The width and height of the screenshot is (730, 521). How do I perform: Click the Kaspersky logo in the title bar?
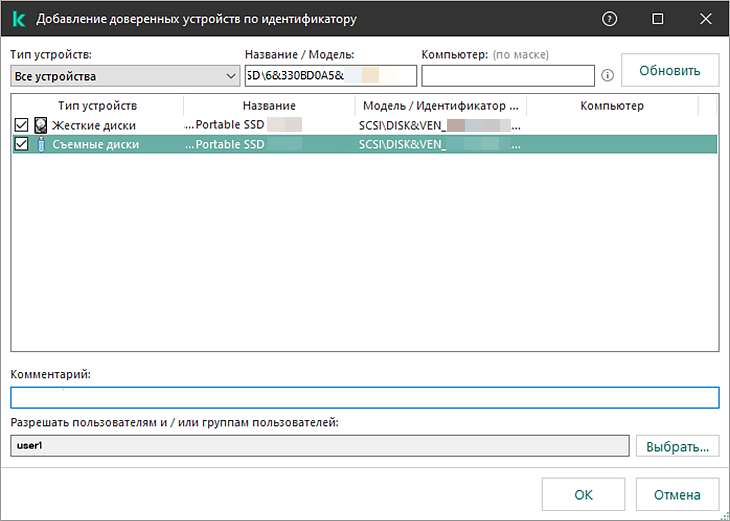click(x=19, y=19)
